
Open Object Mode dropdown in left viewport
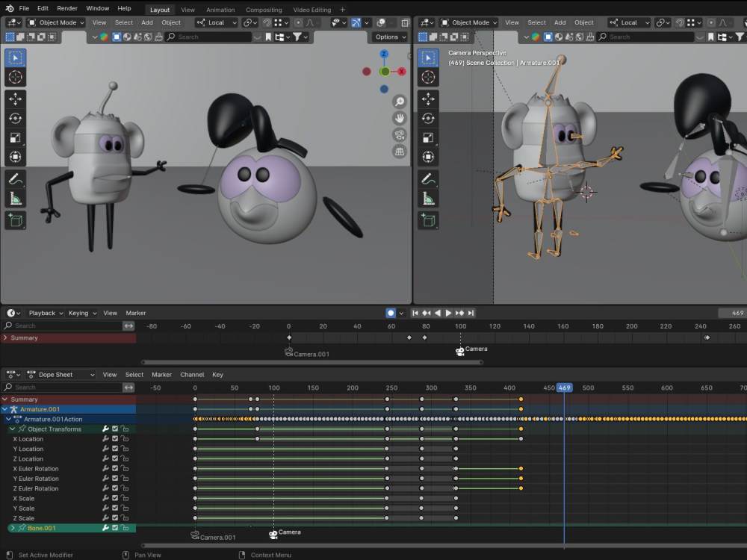point(55,22)
